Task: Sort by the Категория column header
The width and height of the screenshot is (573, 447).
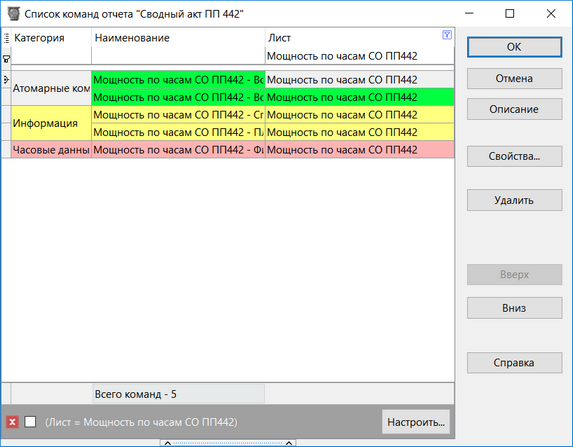Action: tap(51, 38)
